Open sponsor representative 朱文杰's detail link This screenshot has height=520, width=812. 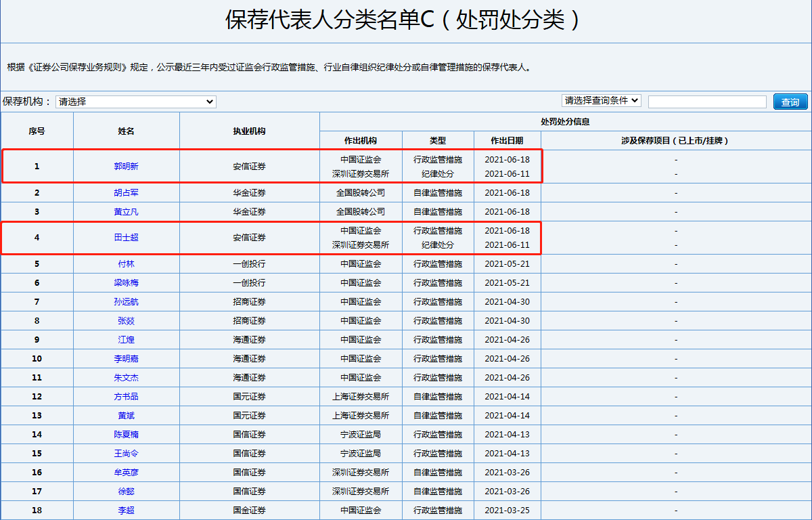[126, 377]
